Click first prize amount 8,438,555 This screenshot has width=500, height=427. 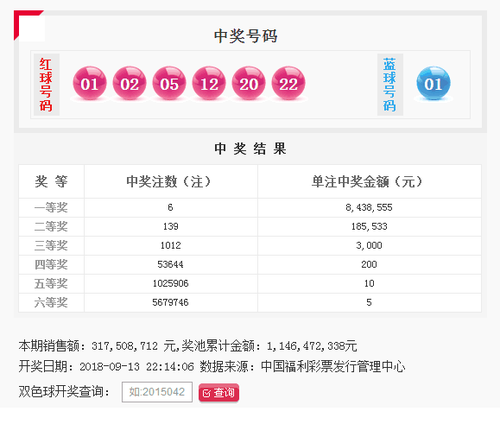tap(369, 208)
